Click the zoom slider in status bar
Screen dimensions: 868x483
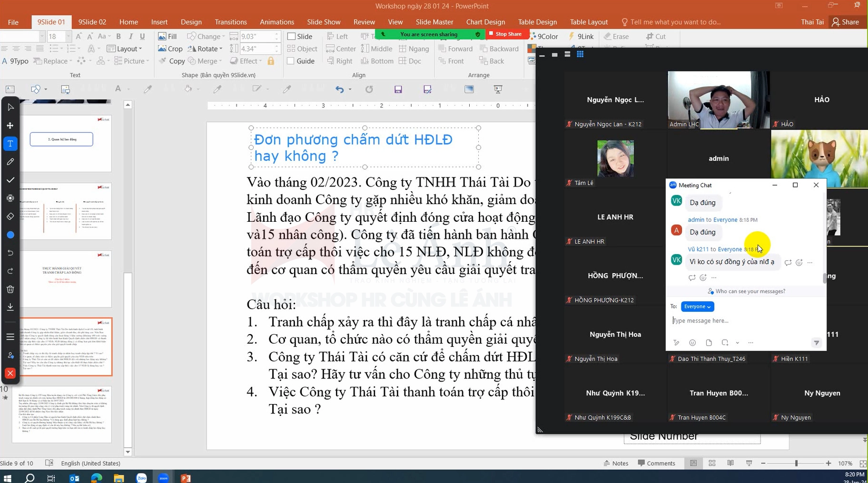[796, 463]
